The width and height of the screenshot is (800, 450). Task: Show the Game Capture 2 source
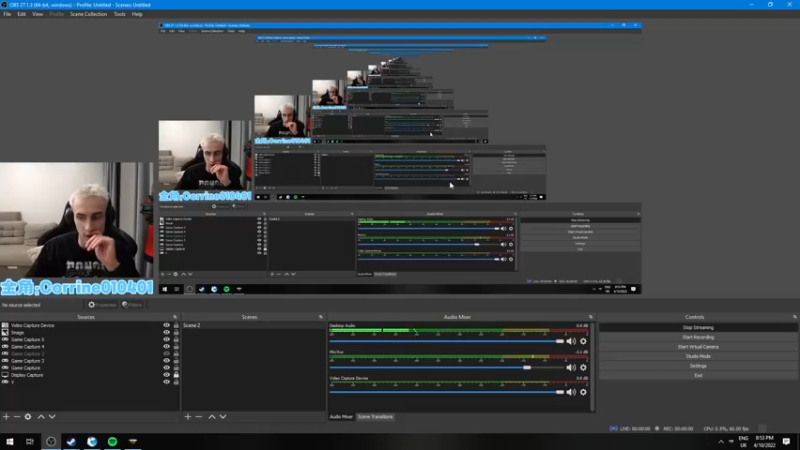coord(166,354)
